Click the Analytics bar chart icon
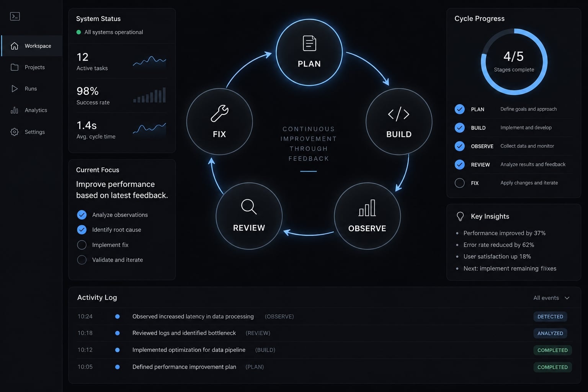Viewport: 588px width, 392px height. 15,110
